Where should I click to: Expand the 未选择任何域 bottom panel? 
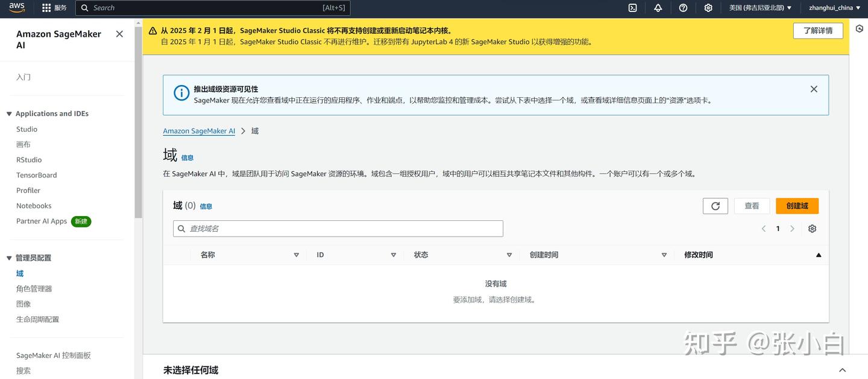pyautogui.click(x=843, y=370)
